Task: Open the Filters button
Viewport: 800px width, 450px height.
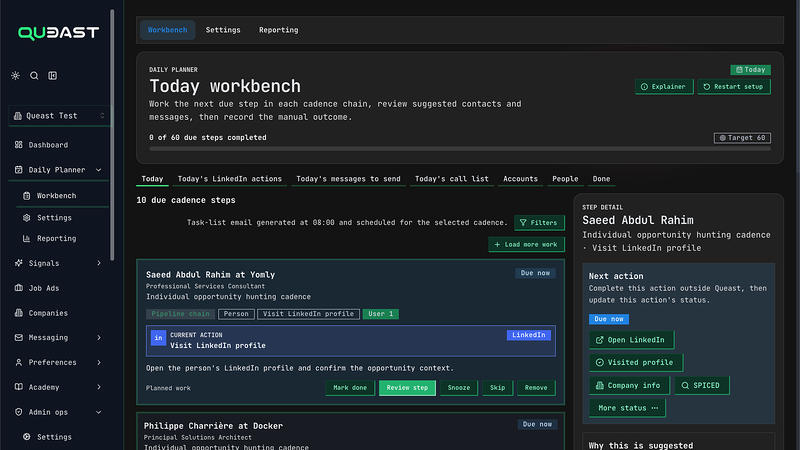Action: 539,223
